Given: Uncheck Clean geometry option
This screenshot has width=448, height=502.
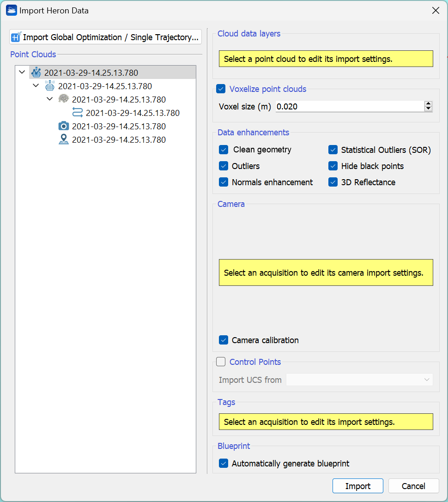Looking at the screenshot, I should coord(224,150).
